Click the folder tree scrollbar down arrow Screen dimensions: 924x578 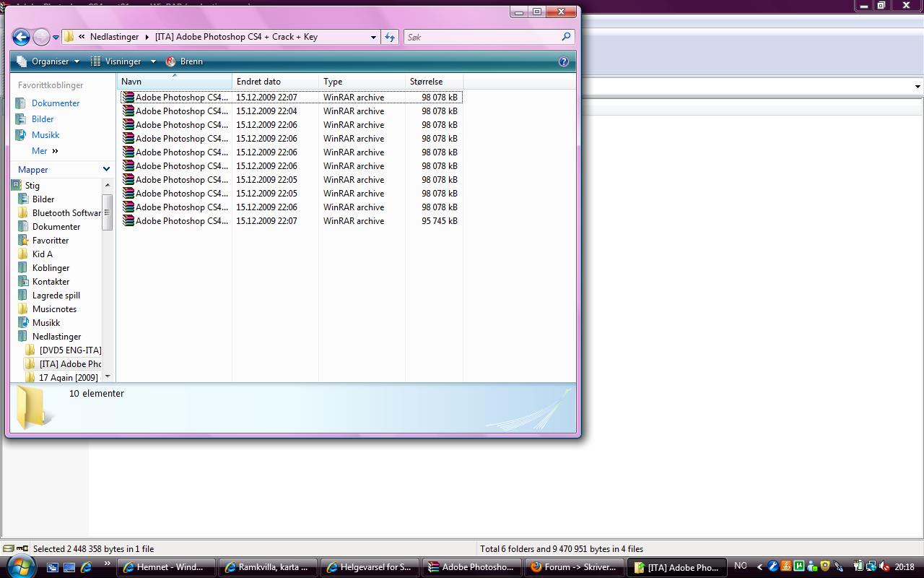pos(108,376)
